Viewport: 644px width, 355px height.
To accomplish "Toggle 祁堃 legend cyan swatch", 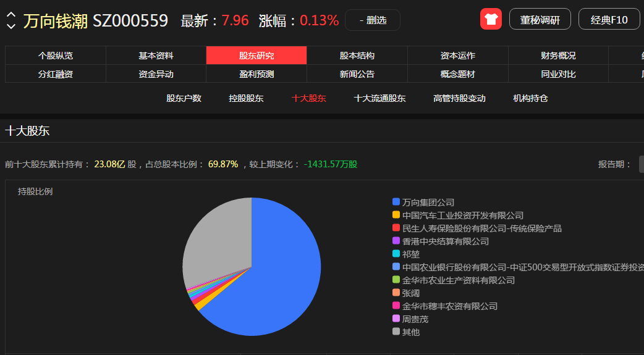I will point(396,254).
